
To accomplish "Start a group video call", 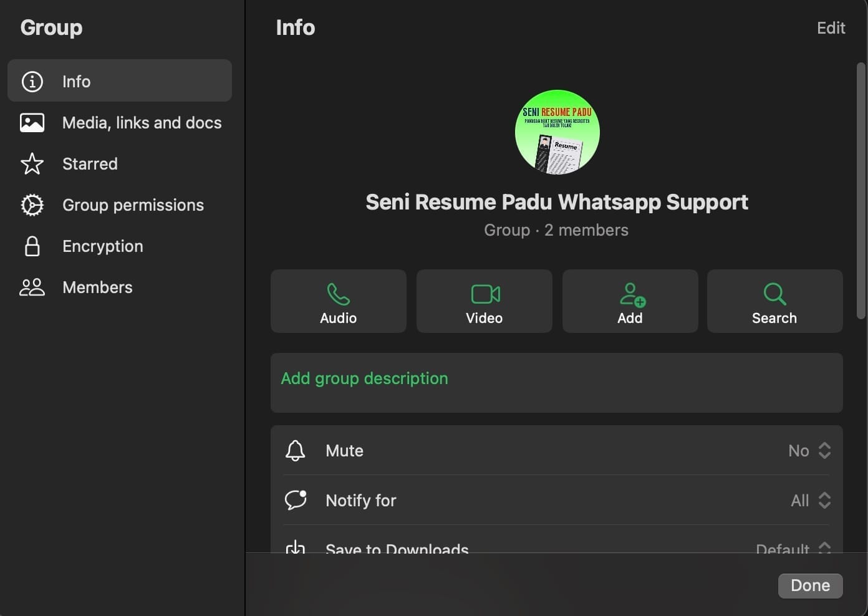I will (x=484, y=301).
